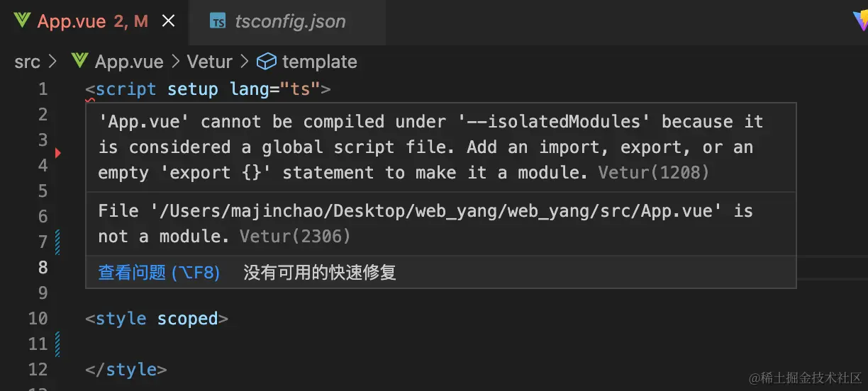Click git change marker beside line 7
Screen dimensions: 868x391
tap(58, 242)
